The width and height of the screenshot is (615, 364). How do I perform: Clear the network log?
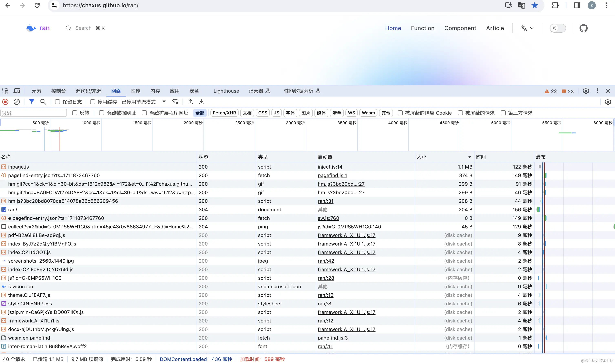click(17, 102)
